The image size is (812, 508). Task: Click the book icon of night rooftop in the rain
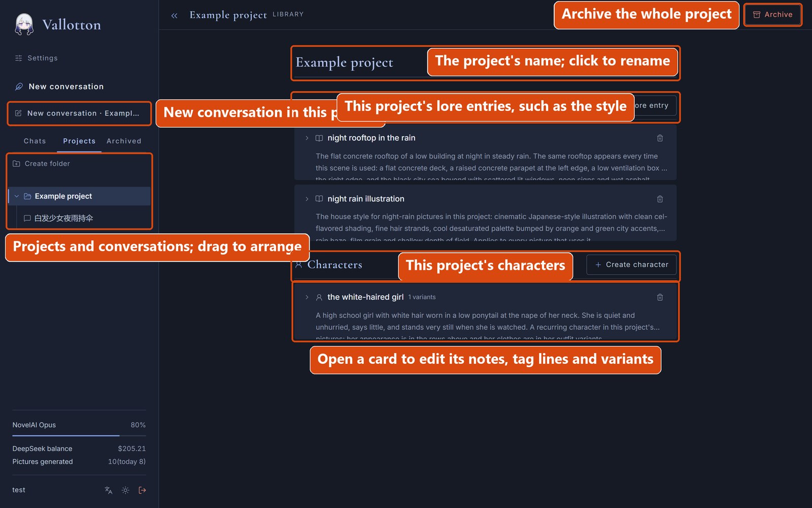pyautogui.click(x=319, y=138)
